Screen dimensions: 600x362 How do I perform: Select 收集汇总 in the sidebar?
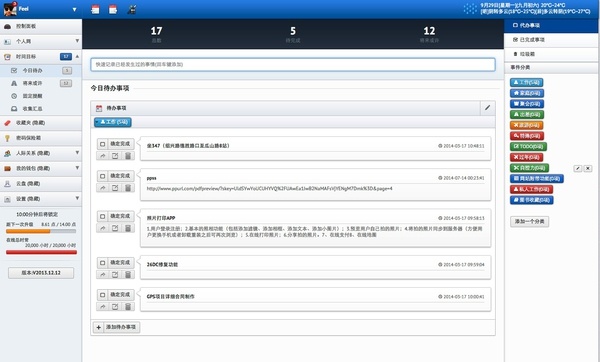41,109
